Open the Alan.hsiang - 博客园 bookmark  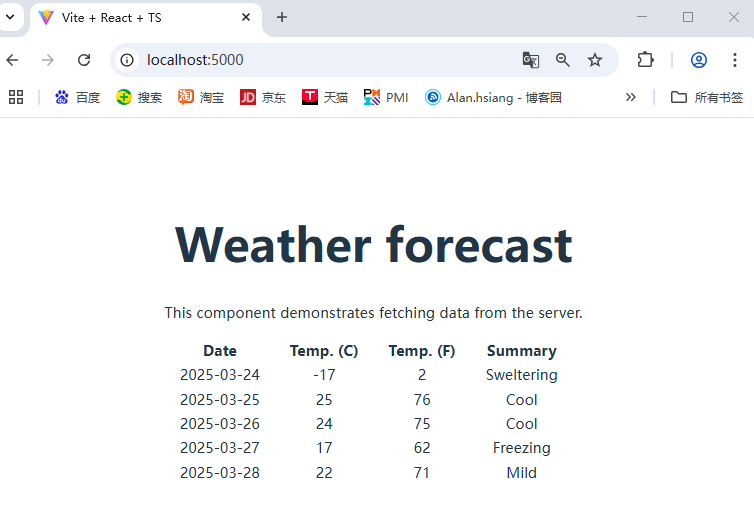pyautogui.click(x=493, y=97)
